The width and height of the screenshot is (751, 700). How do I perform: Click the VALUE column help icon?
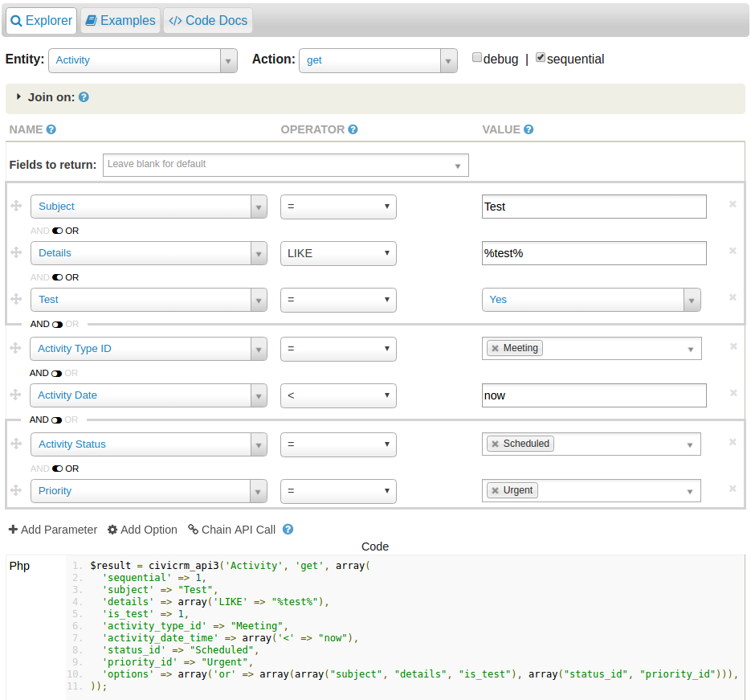click(530, 129)
